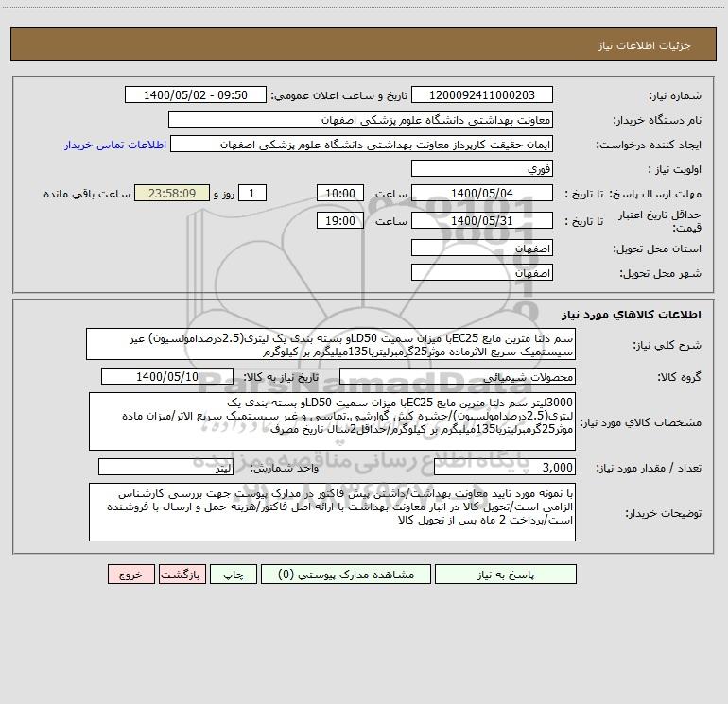
Task: Select the شماره نیاز field 1200092411000203
Action: [482, 95]
